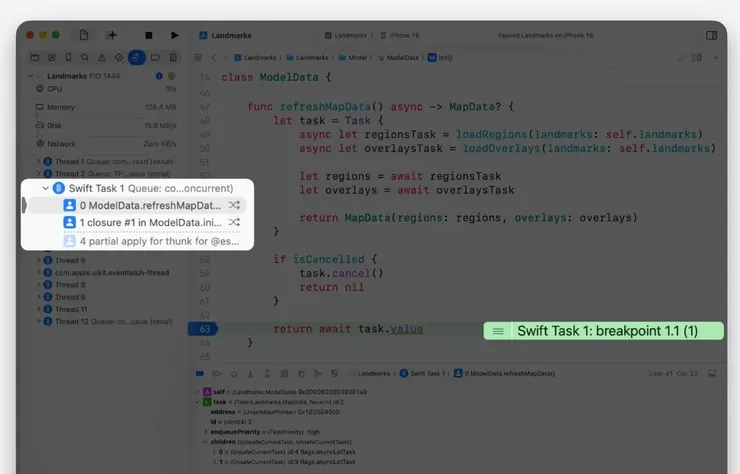Open debug view options next to Landmarks PID
740x474 pixels.
point(171,76)
